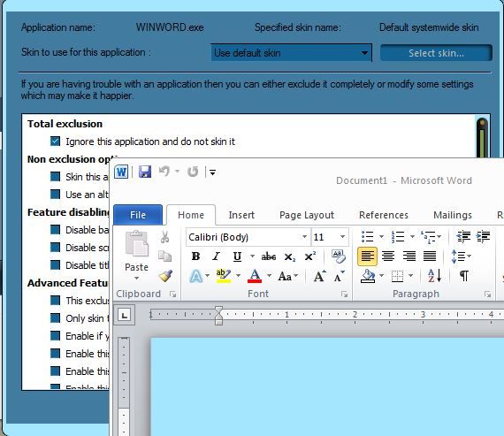Open the bullets list dropdown arrow
This screenshot has width=504, height=436.
click(381, 237)
